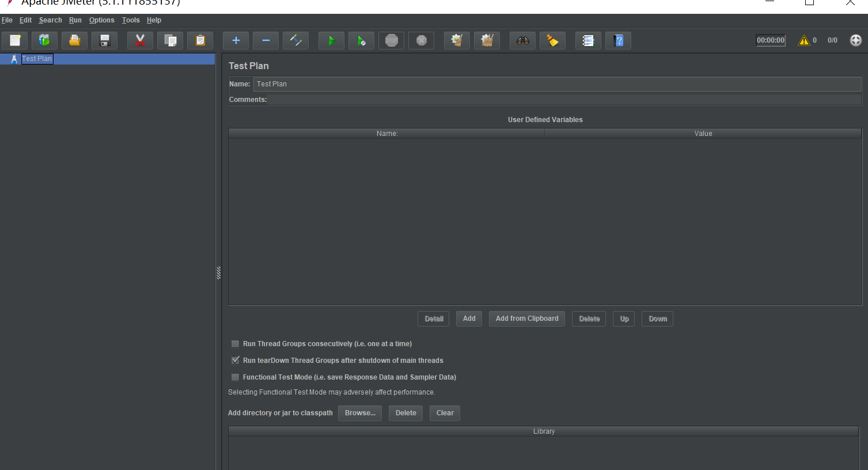
Task: Open the File menu
Action: click(7, 20)
